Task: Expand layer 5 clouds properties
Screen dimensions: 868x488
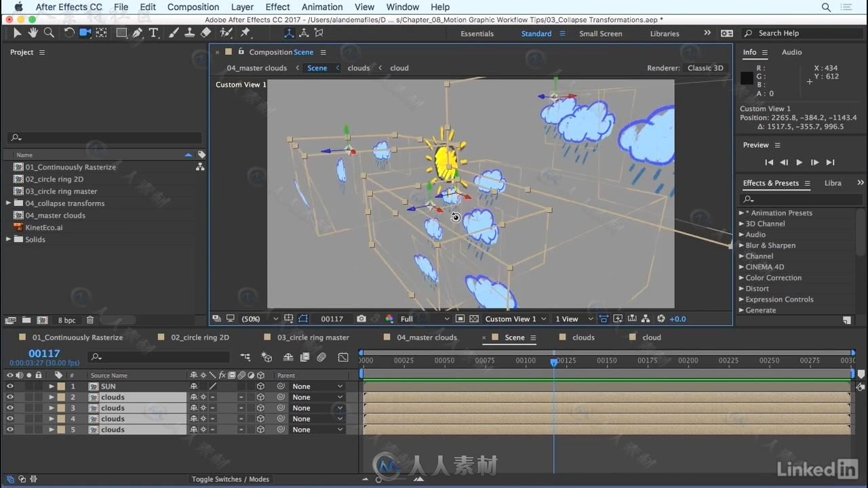Action: [x=51, y=430]
